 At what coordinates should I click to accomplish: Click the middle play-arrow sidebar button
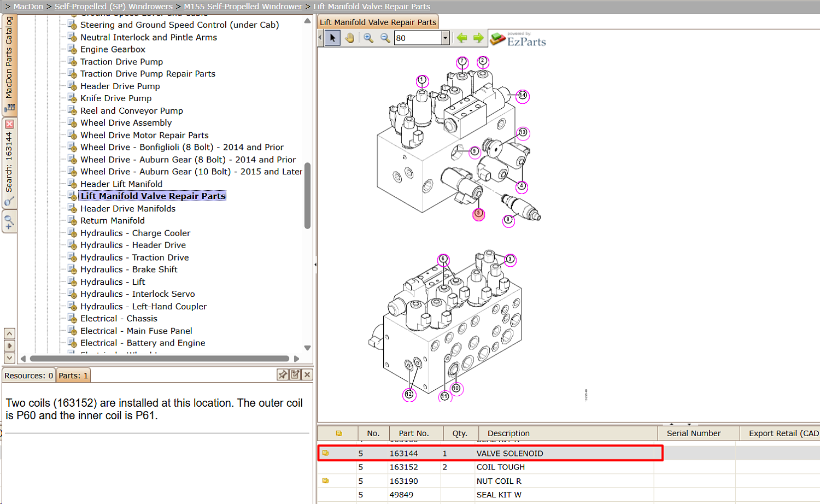pos(9,345)
